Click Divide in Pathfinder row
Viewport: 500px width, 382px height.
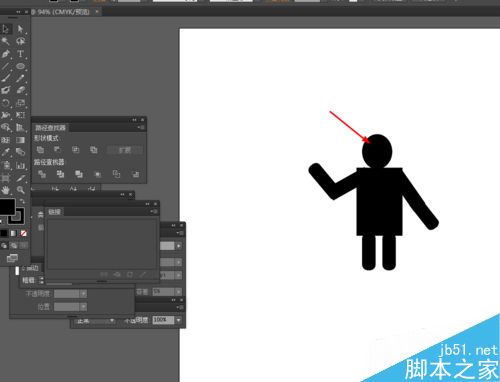42,174
